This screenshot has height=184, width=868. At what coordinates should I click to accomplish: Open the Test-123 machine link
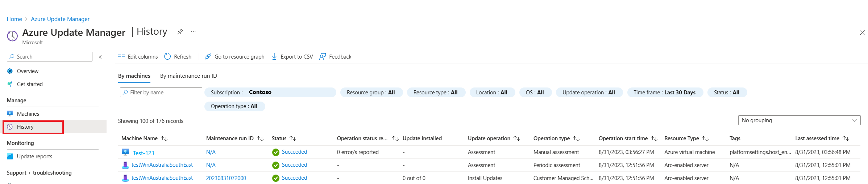pyautogui.click(x=144, y=153)
